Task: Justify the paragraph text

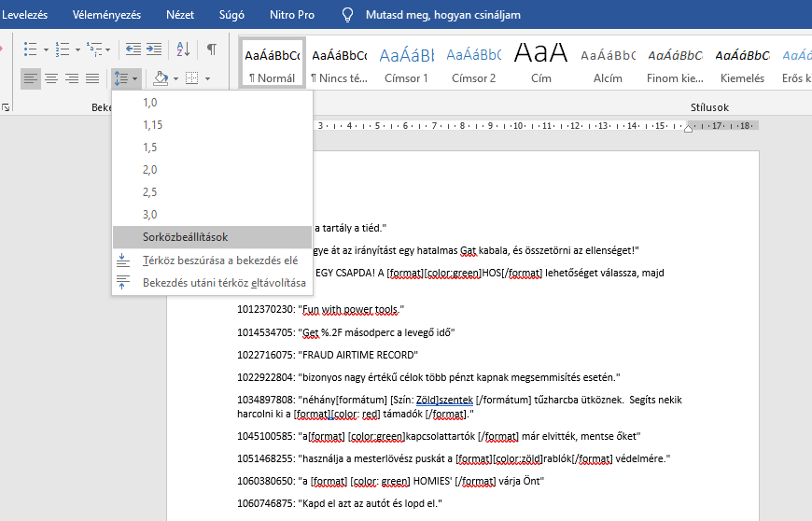Action: pyautogui.click(x=92, y=78)
